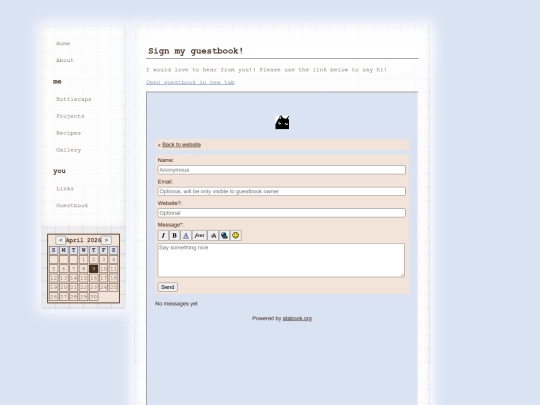Image resolution: width=540 pixels, height=405 pixels.
Task: Select day 5 in the calendar
Action: [x=53, y=269]
